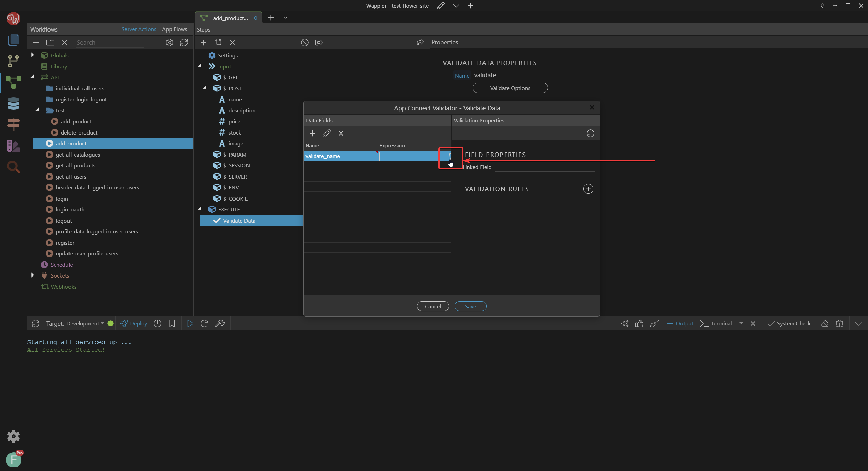Viewport: 868px width, 471px height.
Task: Edit data field with pencil icon
Action: 327,134
